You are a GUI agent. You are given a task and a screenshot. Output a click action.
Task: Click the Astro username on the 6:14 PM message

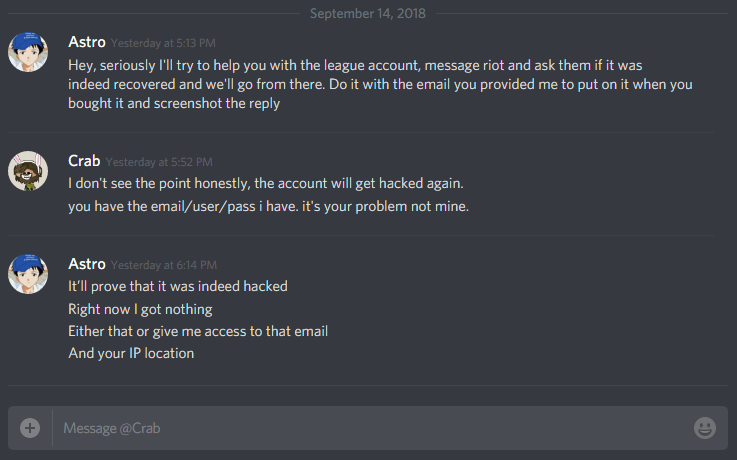pos(86,264)
